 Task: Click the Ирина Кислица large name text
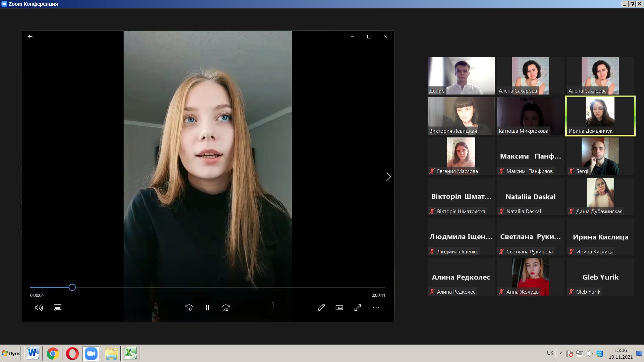[600, 237]
